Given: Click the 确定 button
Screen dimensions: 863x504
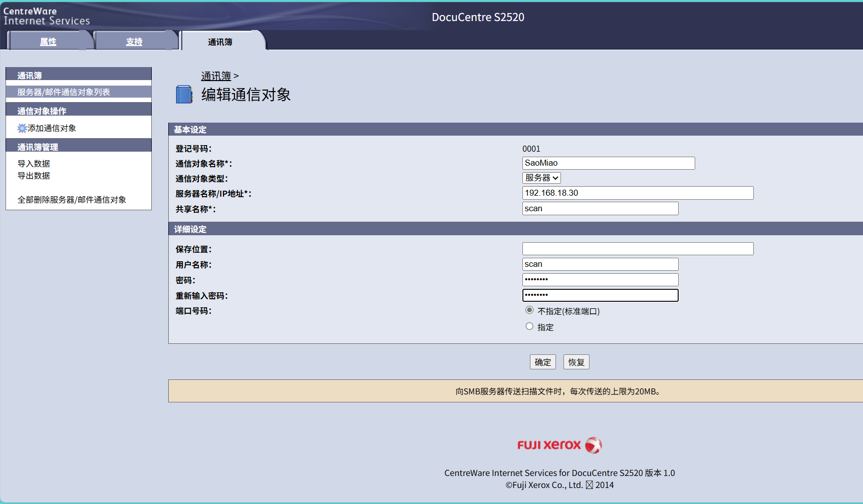Looking at the screenshot, I should tap(543, 362).
